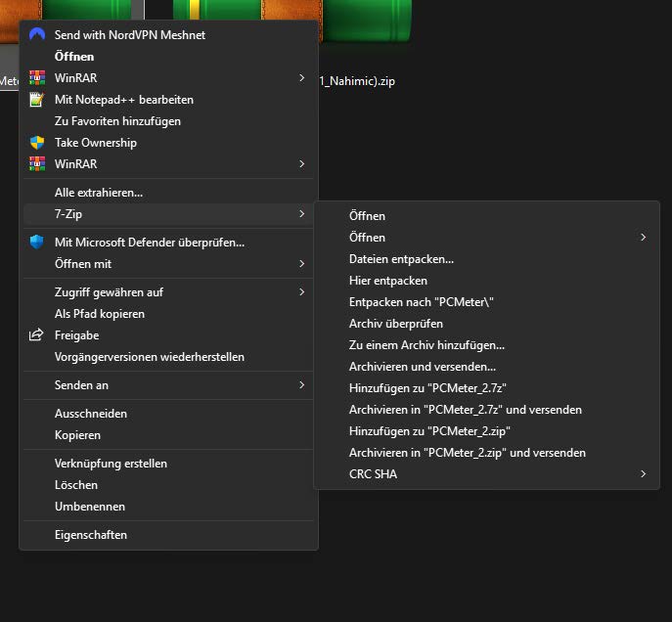
Task: Choose the Freigabe entry
Action: 169,334
